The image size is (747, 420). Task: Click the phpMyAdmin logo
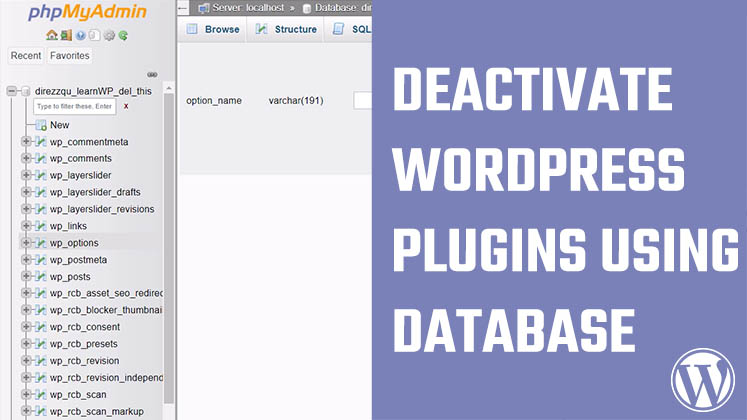point(87,12)
